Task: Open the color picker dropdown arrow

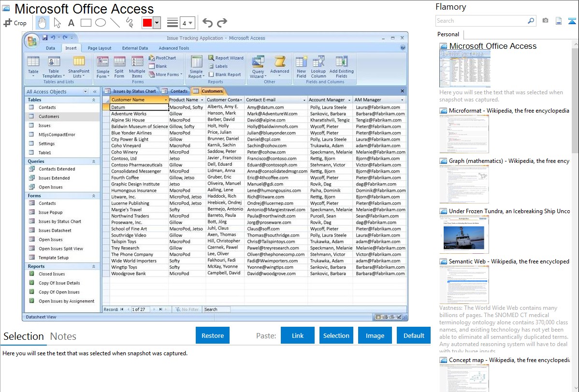Action: click(157, 23)
